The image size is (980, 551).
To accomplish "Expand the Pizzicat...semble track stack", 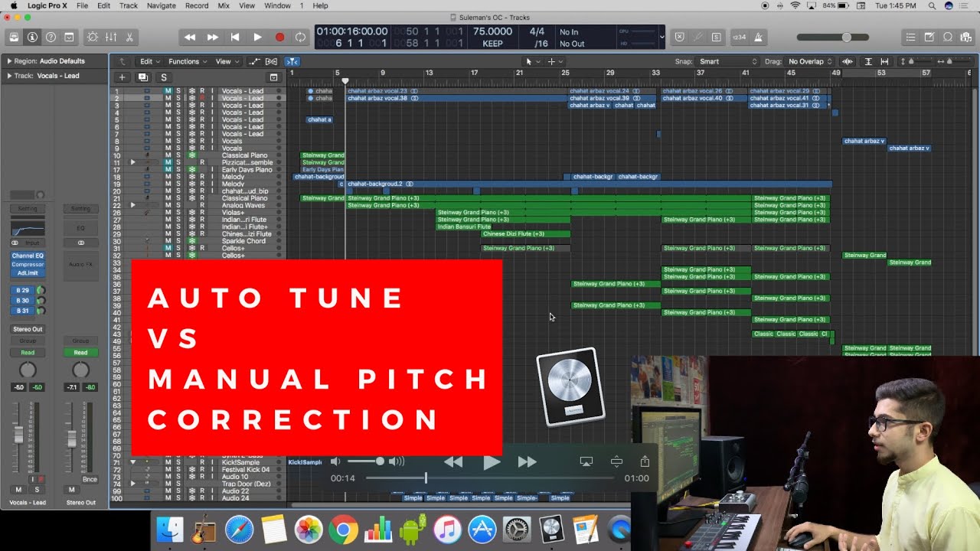I will click(x=132, y=162).
